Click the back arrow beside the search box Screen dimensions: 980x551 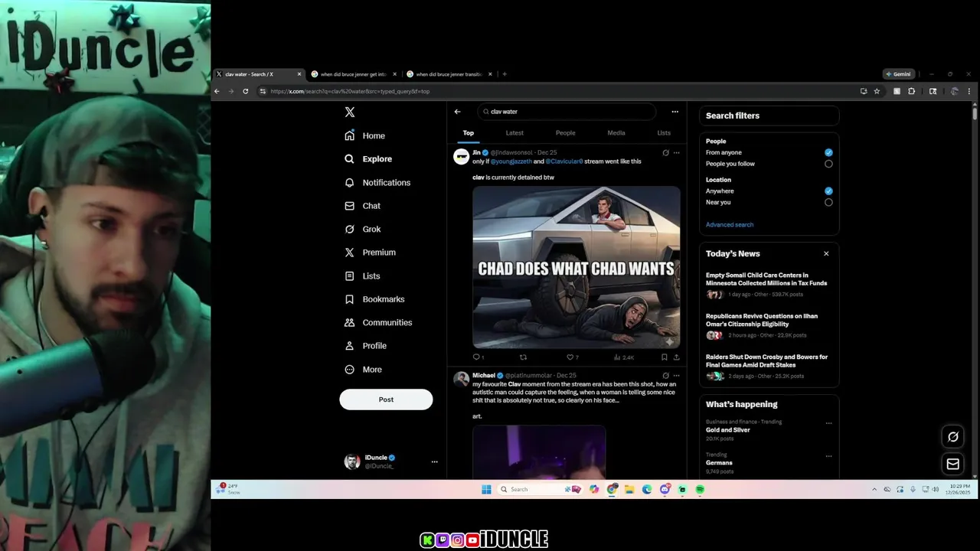pyautogui.click(x=457, y=112)
